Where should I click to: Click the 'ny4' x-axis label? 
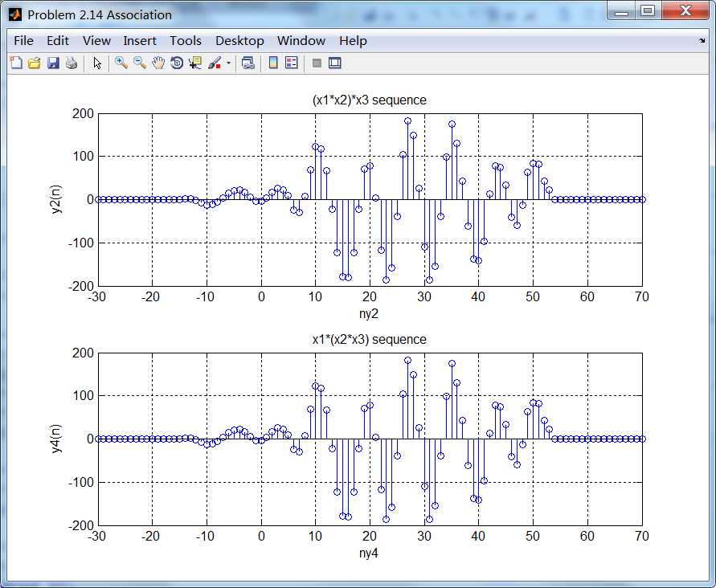369,553
